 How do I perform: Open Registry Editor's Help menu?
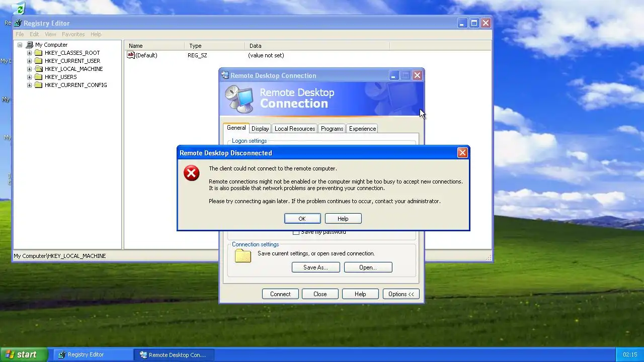96,34
